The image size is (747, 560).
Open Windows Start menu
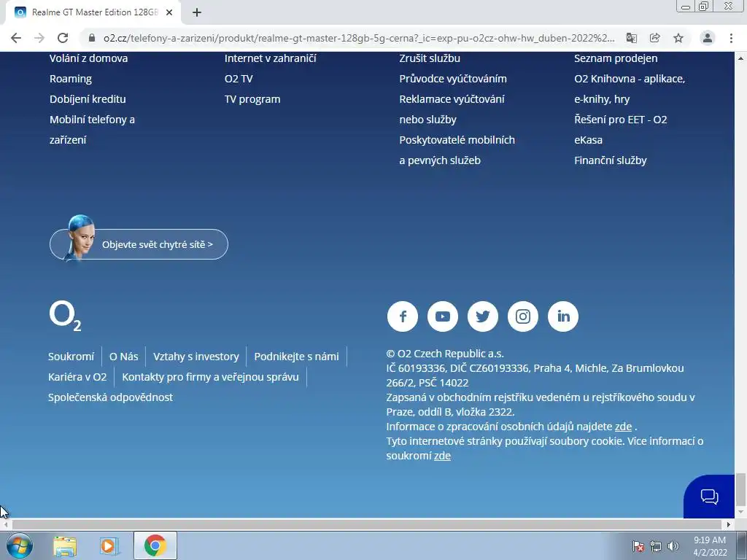20,545
